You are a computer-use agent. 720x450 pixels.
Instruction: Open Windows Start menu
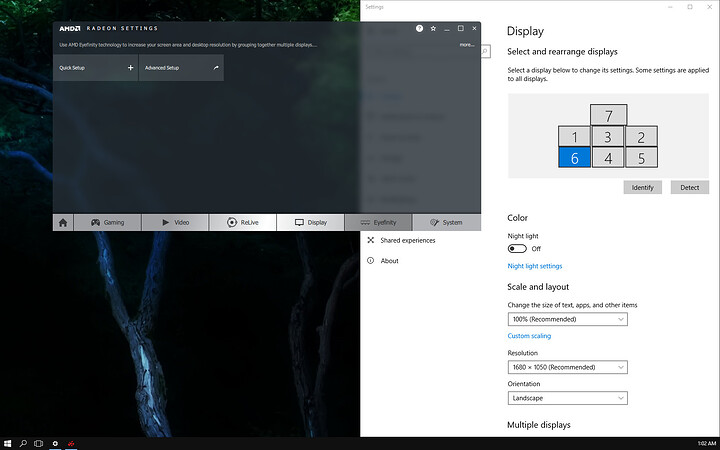pos(8,444)
